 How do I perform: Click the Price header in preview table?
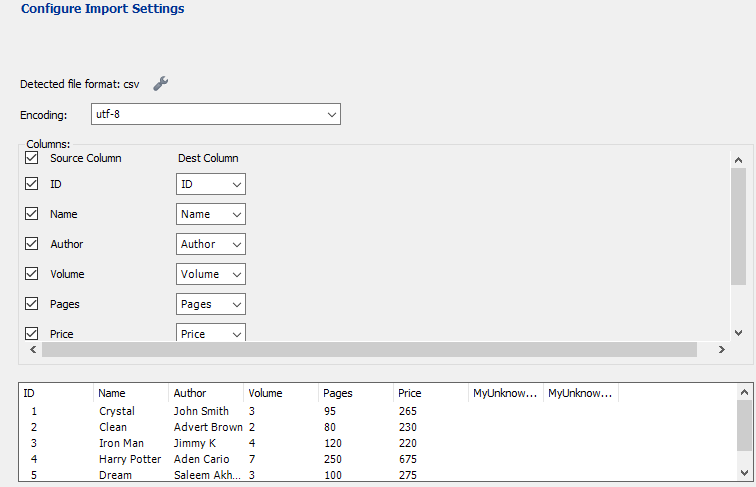click(x=409, y=393)
